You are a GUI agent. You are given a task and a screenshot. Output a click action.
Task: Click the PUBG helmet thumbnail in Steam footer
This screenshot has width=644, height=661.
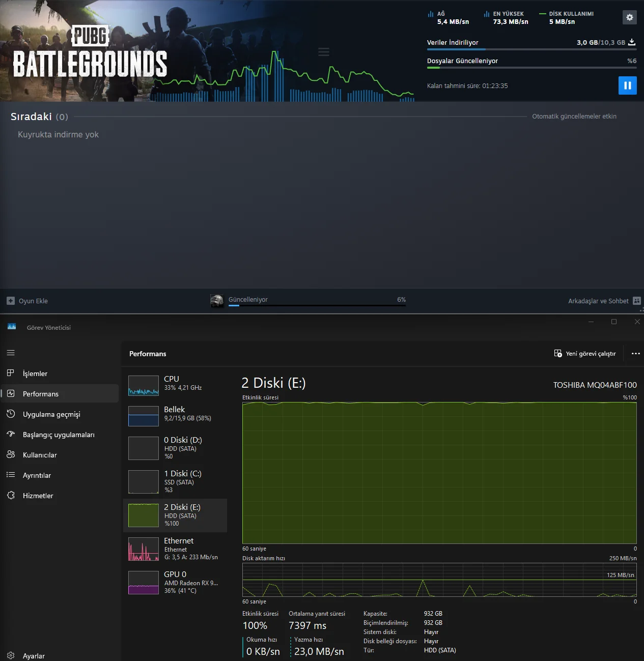[x=217, y=301]
